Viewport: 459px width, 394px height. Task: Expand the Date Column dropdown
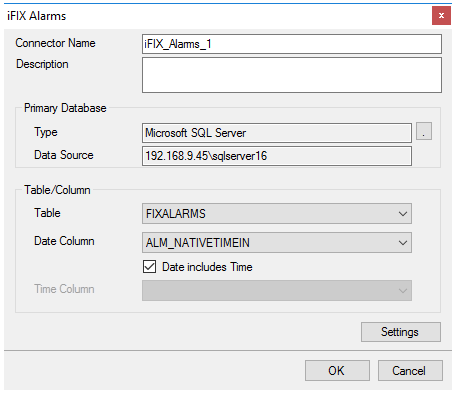click(277, 243)
